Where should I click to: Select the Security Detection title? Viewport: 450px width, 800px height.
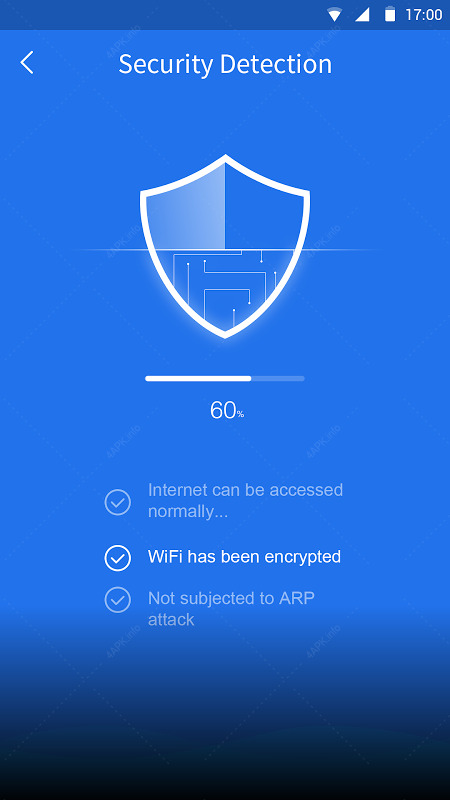pyautogui.click(x=225, y=64)
